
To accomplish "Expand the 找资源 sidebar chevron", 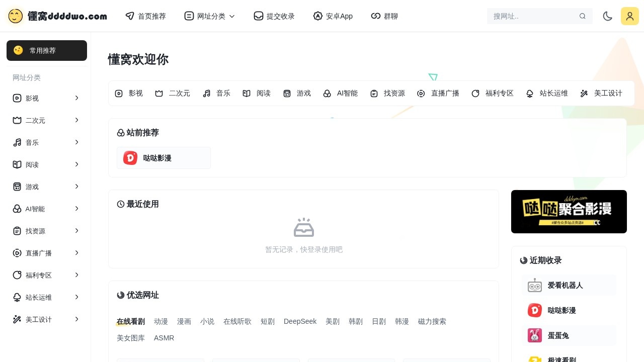I will (x=77, y=231).
